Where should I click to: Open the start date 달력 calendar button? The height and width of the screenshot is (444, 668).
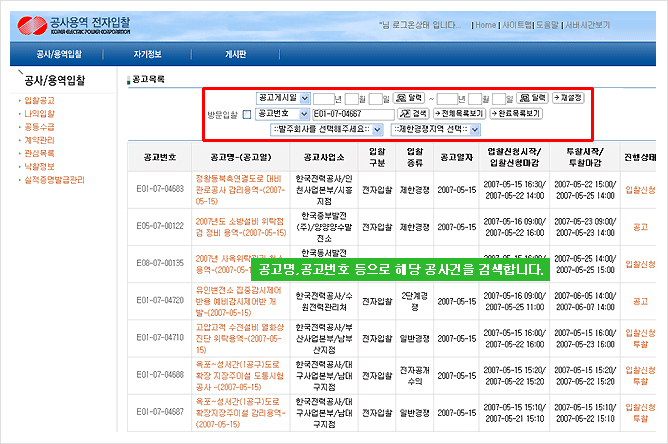(409, 98)
